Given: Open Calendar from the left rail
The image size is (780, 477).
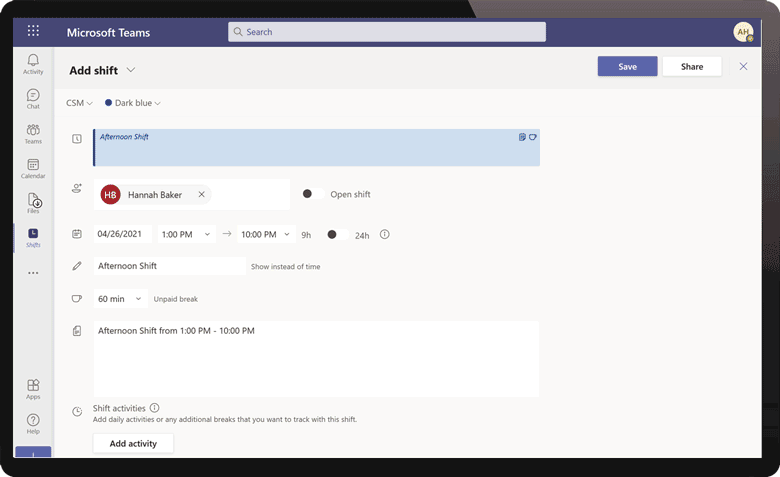Looking at the screenshot, I should [x=33, y=168].
